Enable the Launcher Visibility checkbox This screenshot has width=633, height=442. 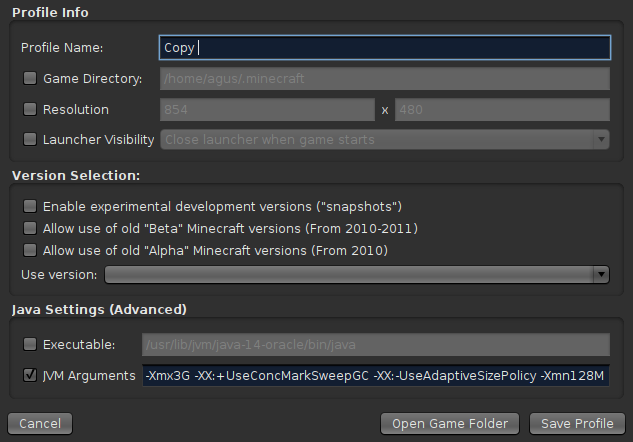click(30, 140)
